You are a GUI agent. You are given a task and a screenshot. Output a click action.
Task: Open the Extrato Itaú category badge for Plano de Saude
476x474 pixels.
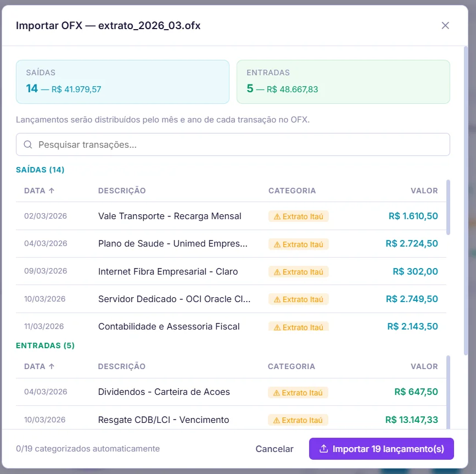(x=298, y=244)
